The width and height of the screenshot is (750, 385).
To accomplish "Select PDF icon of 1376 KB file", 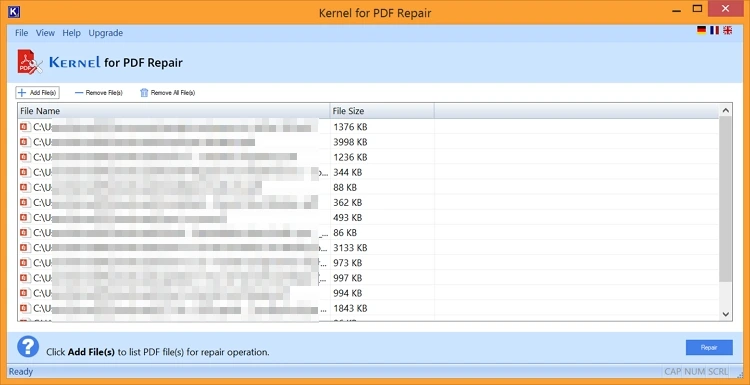I will point(25,127).
